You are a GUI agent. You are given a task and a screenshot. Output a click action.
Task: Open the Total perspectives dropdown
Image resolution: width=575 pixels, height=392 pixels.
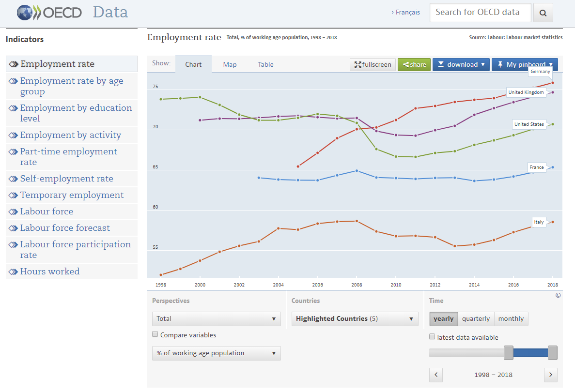tap(216, 318)
